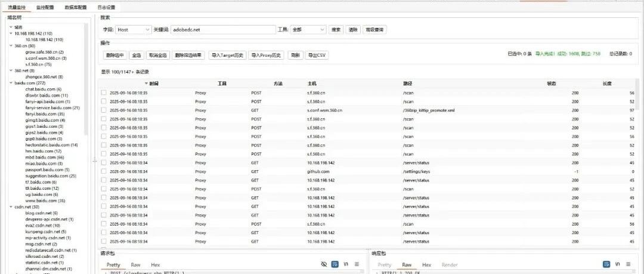Sort by the 路径 column header

[407, 84]
